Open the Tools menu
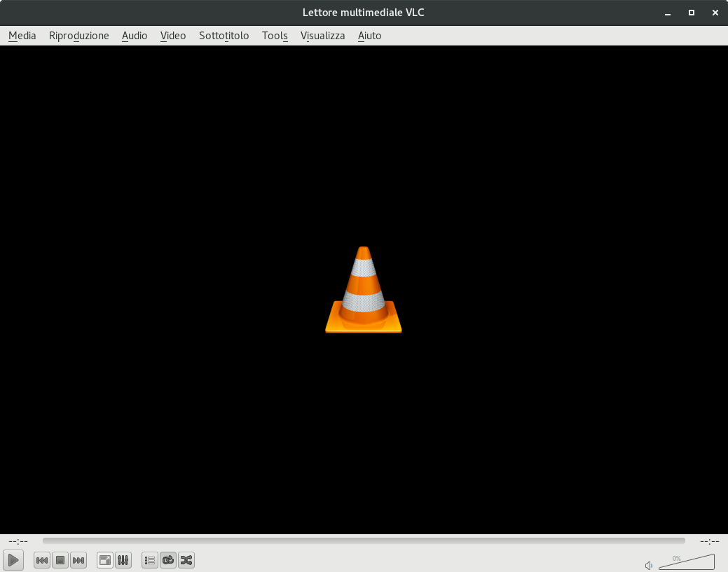Screen dimensions: 728x572 [x=275, y=35]
